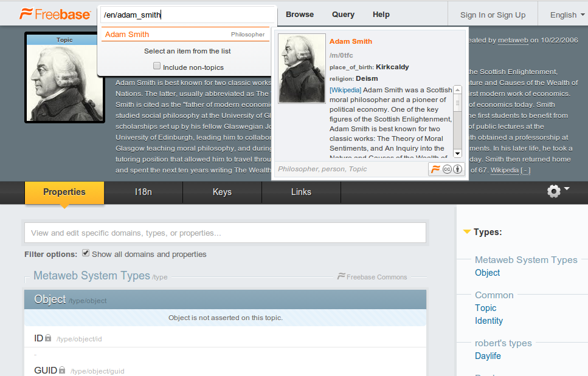The width and height of the screenshot is (588, 376).
Task: Click the Adam Smith topic portrait image
Action: [64, 83]
